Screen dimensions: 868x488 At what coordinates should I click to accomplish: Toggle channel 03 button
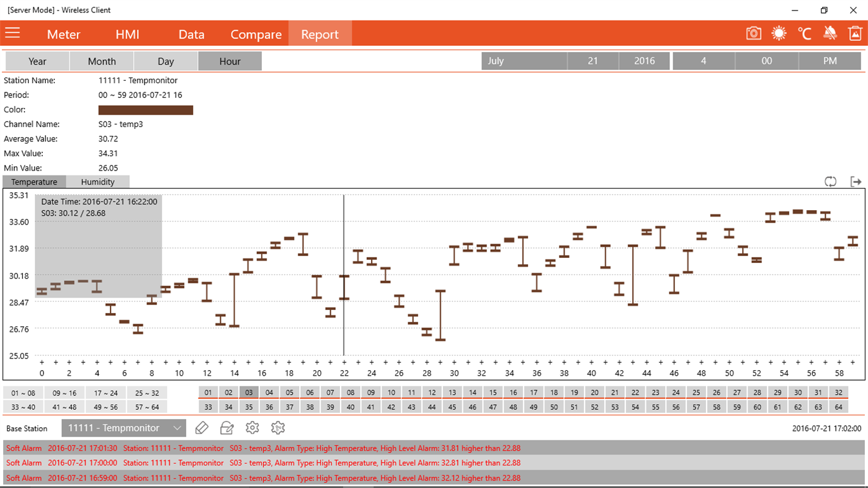click(x=249, y=393)
